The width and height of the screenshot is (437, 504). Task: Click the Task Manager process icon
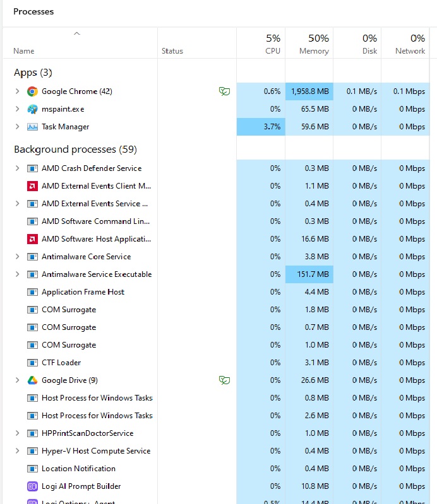(32, 127)
